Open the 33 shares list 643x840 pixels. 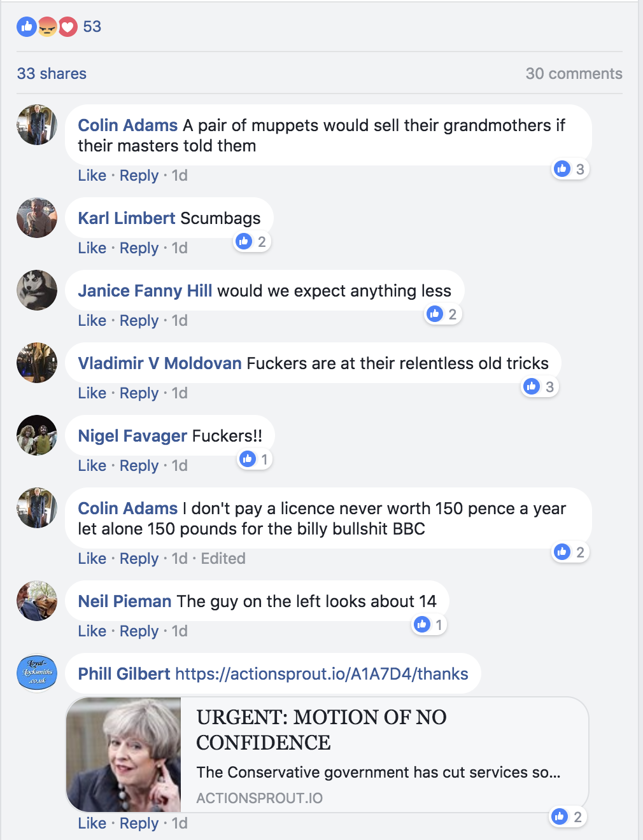click(x=52, y=74)
